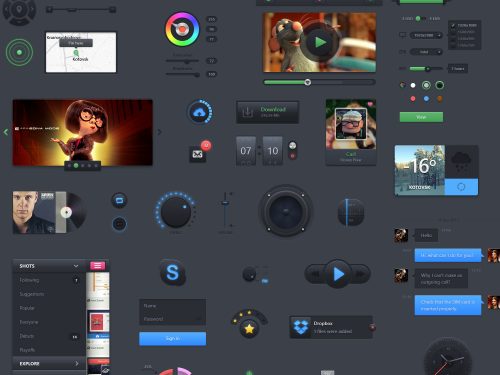
Task: Open the Popular menu item
Action: 49,308
